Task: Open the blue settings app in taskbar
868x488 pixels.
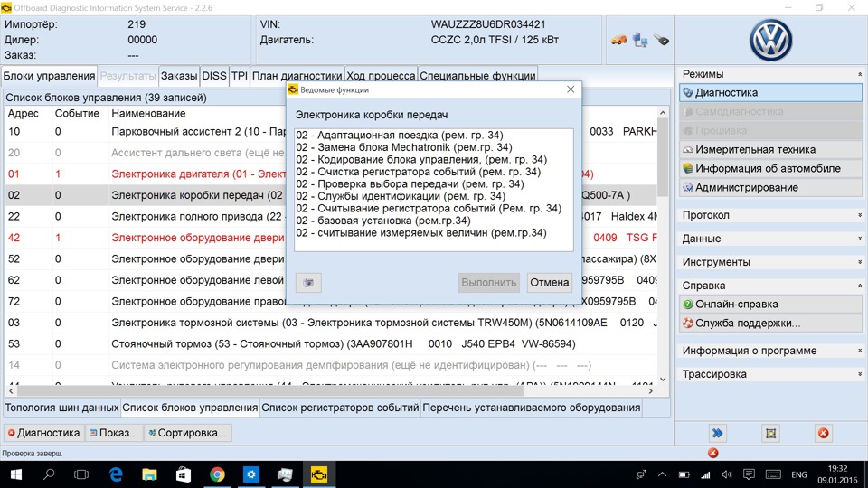Action: click(x=251, y=474)
